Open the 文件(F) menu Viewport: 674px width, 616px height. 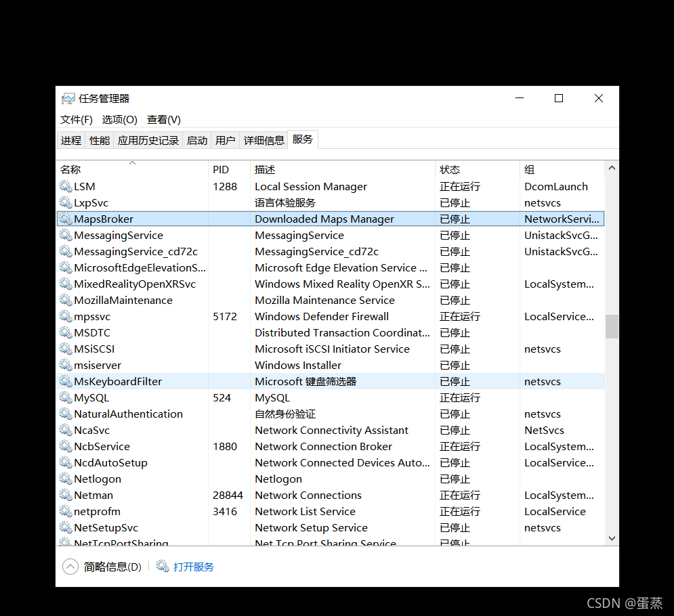(77, 119)
